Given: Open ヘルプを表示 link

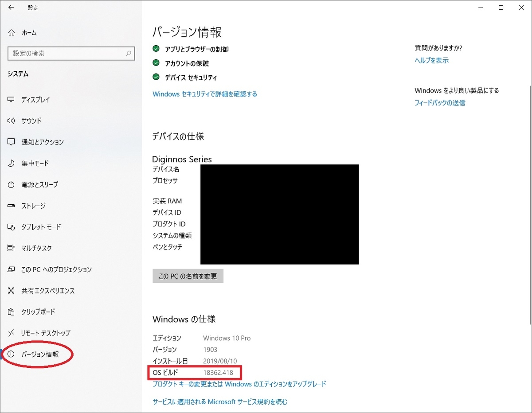Looking at the screenshot, I should (432, 60).
